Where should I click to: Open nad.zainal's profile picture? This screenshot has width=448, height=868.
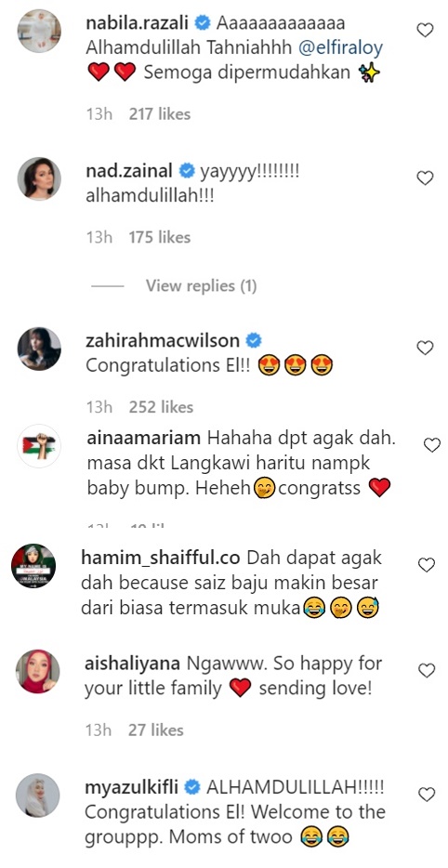(x=39, y=178)
